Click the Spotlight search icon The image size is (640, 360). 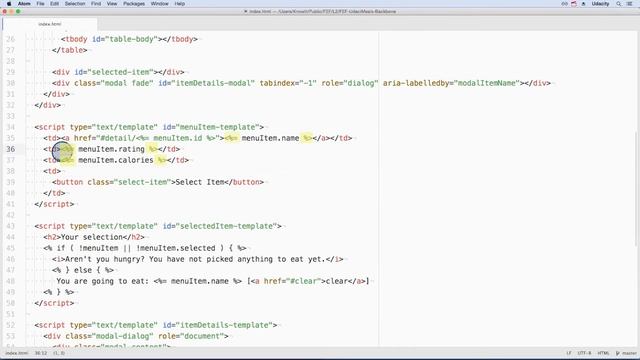619,4
